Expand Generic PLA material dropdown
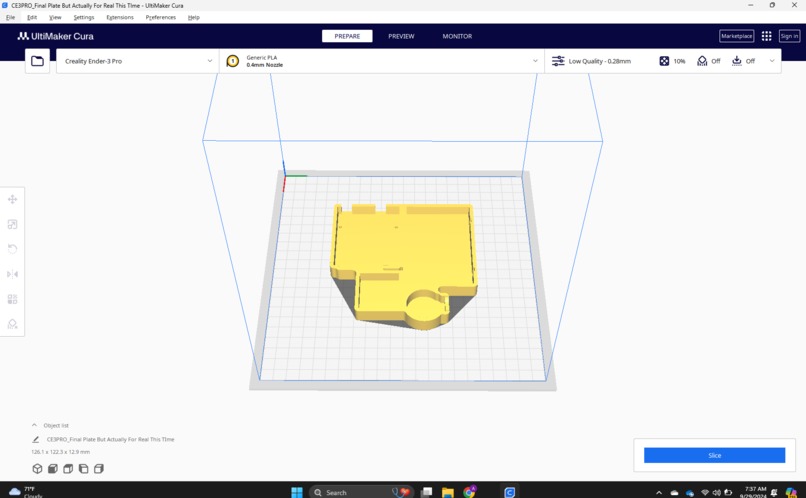The width and height of the screenshot is (806, 498). 535,61
